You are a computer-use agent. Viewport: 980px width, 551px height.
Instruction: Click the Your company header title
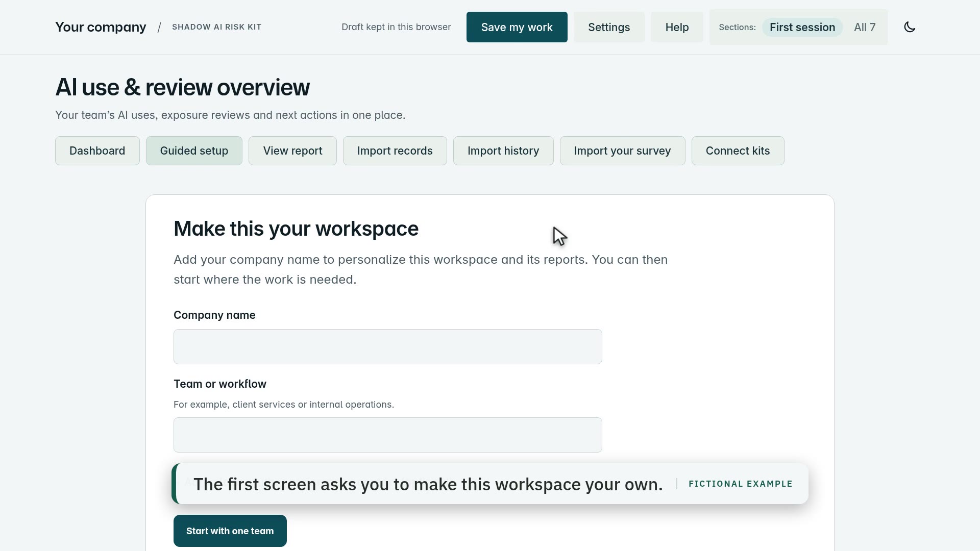click(101, 27)
